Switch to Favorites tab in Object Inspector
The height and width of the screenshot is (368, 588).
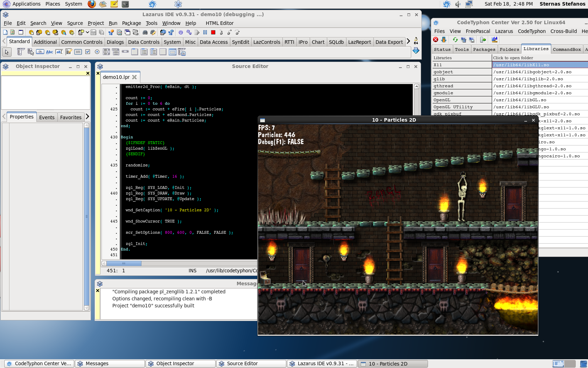pos(71,117)
